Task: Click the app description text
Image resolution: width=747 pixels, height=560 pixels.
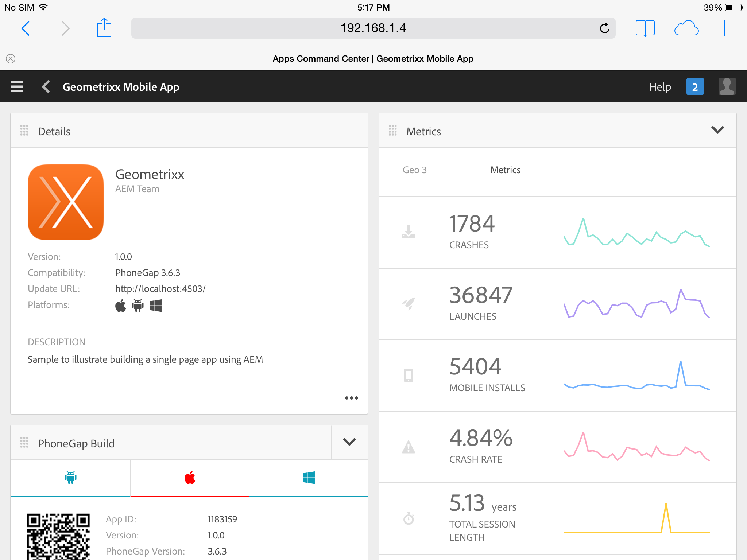Action: click(x=145, y=359)
